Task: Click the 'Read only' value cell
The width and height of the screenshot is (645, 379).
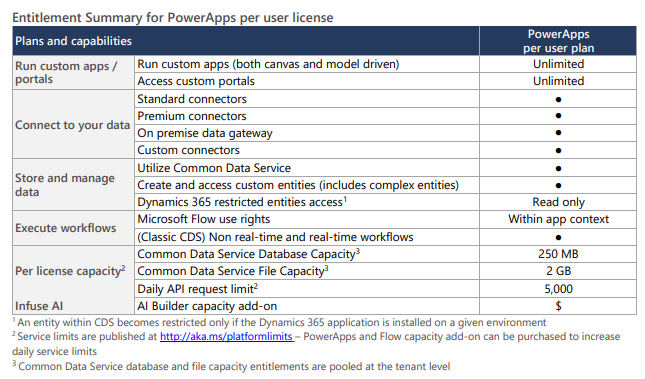Action: [x=558, y=202]
